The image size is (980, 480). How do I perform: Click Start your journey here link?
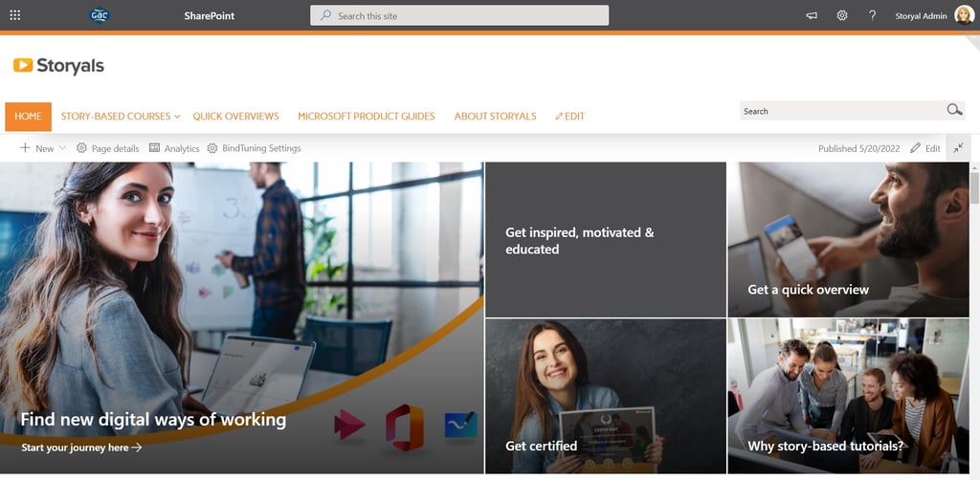[x=82, y=447]
